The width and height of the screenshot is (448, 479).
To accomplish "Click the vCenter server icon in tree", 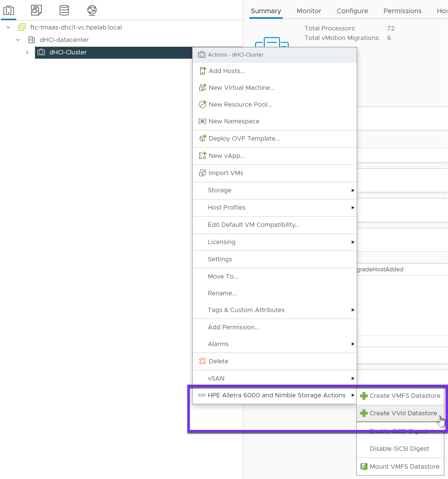I will coord(22,27).
